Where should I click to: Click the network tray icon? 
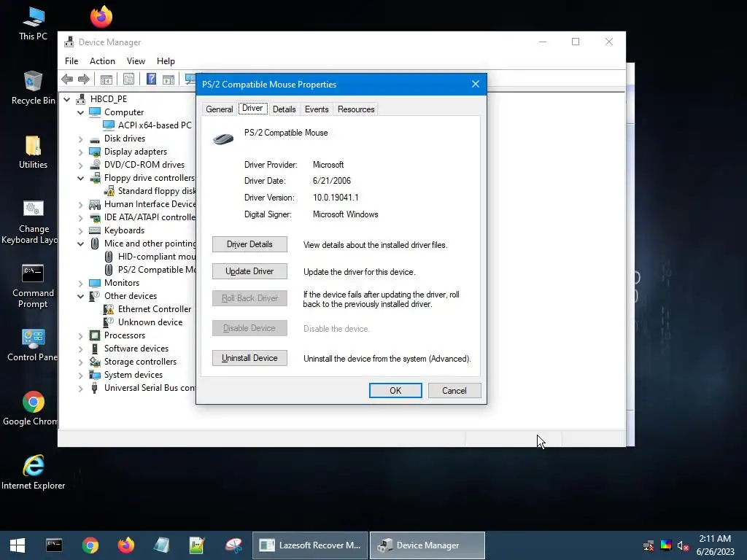(649, 545)
